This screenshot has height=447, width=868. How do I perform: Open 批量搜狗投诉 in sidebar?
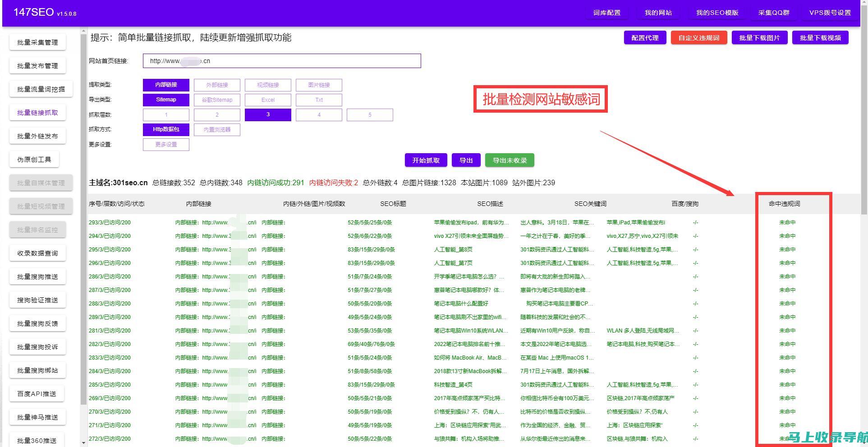(37, 347)
